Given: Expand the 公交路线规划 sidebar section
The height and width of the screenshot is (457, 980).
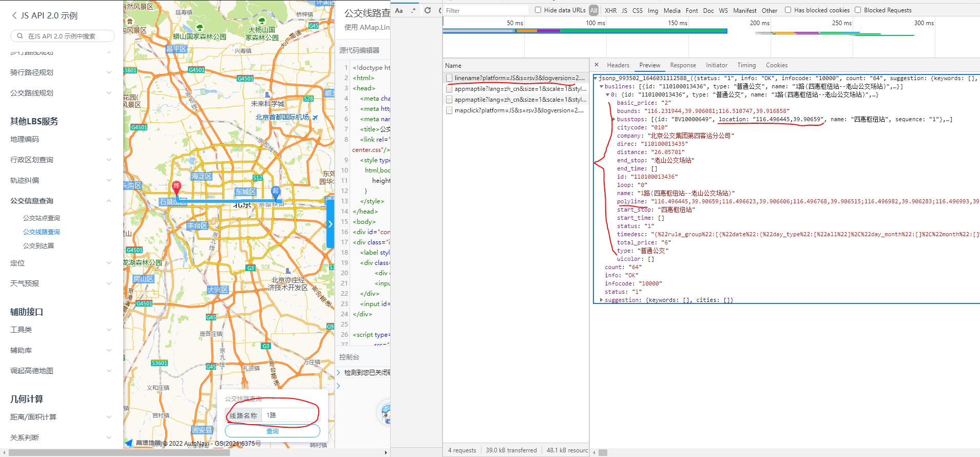Looking at the screenshot, I should tap(61, 93).
